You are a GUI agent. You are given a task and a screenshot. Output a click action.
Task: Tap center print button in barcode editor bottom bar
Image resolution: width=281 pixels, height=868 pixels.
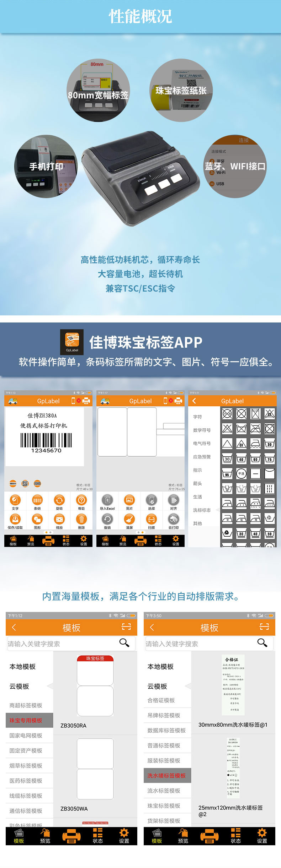click(48, 541)
